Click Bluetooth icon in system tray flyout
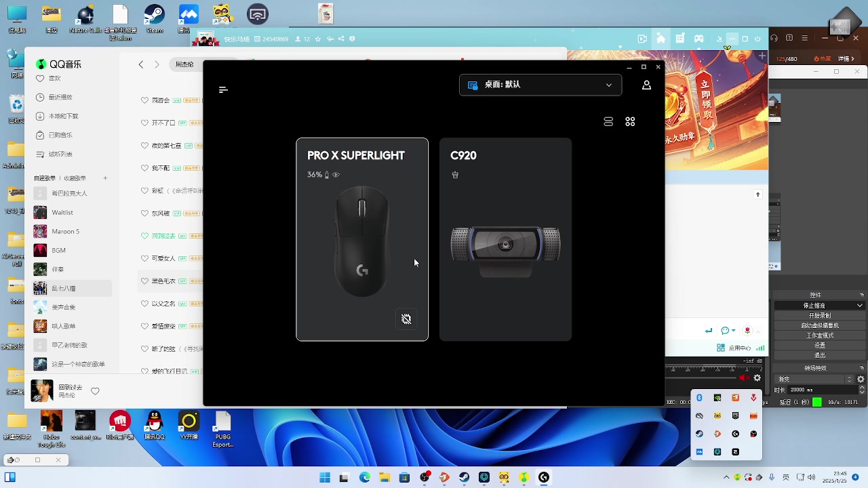 (699, 397)
